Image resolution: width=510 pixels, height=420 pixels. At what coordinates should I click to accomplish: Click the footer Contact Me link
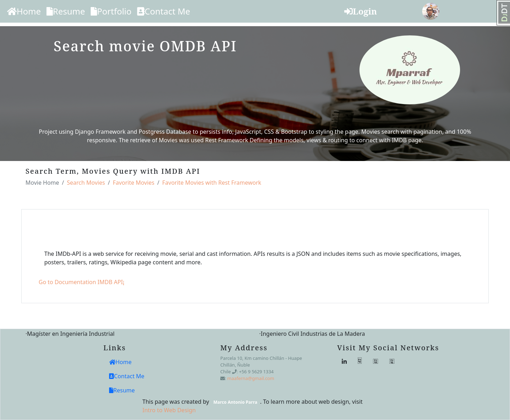[x=127, y=376]
